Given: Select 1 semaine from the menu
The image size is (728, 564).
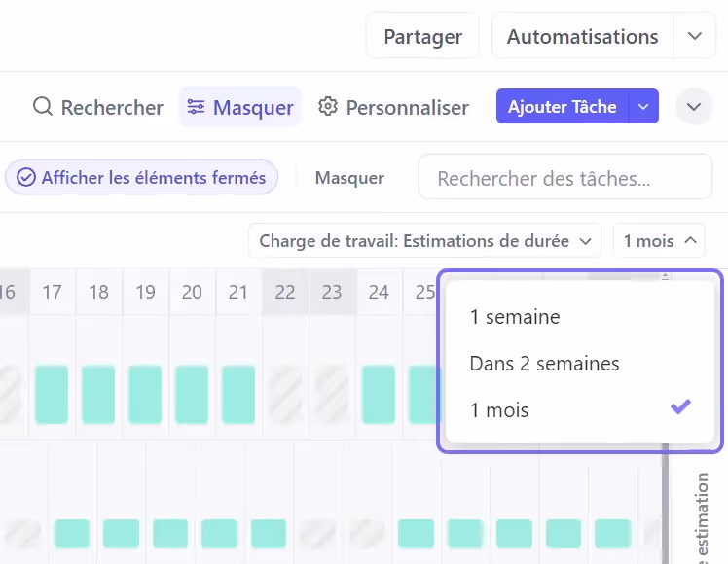Looking at the screenshot, I should coord(515,317).
